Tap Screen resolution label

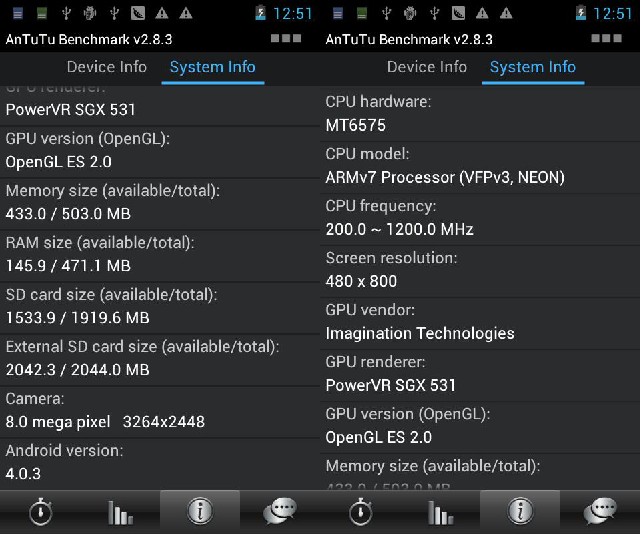(391, 258)
